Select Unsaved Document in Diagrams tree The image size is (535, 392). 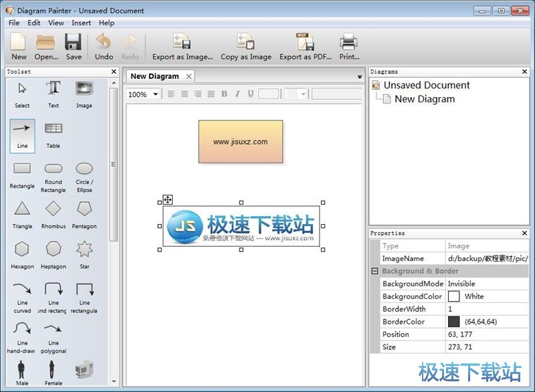pos(427,85)
